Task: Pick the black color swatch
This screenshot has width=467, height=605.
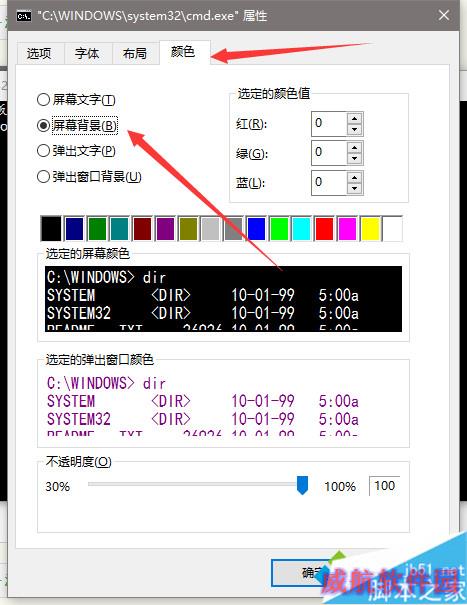Action: pos(51,229)
